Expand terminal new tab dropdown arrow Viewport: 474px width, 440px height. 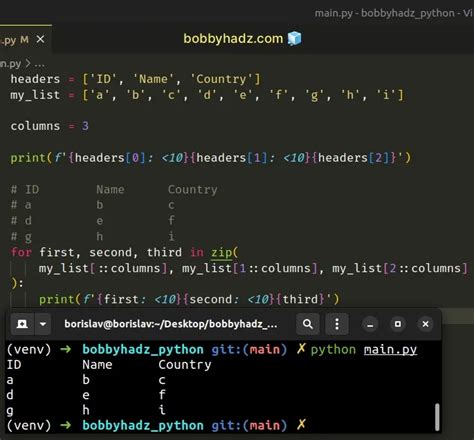click(43, 324)
